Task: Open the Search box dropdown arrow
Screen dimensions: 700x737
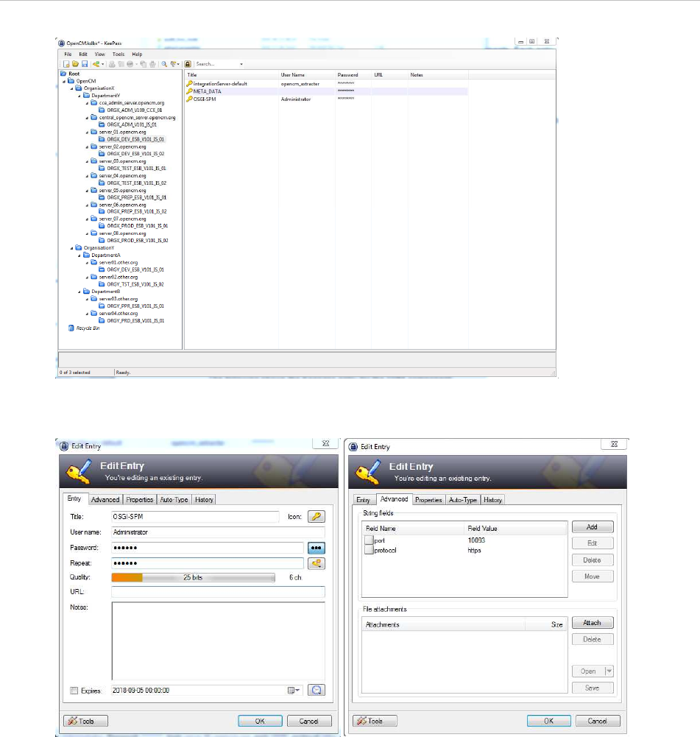Action: coord(241,64)
